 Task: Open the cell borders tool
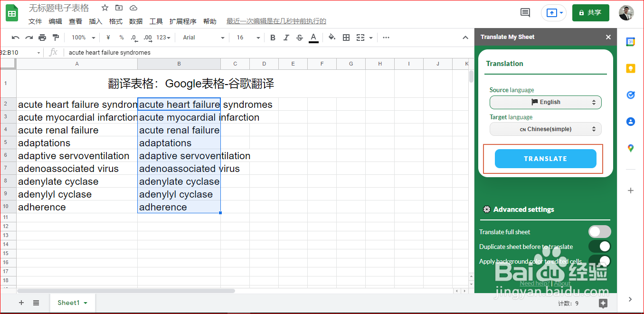click(346, 38)
